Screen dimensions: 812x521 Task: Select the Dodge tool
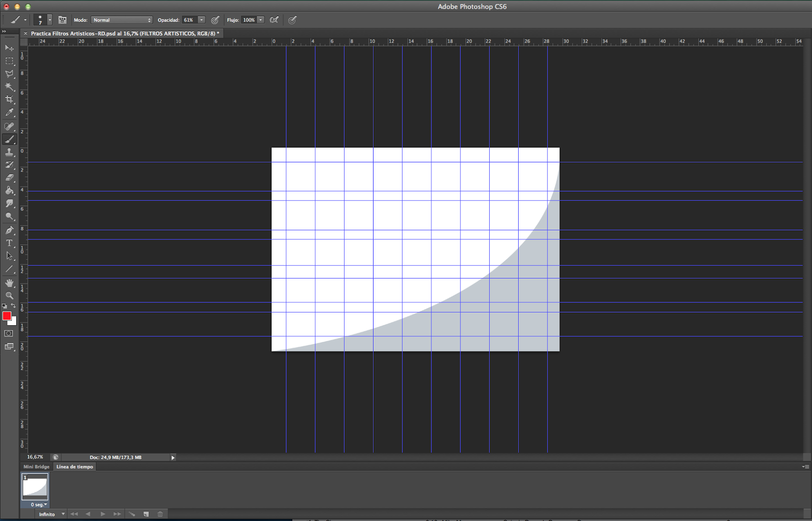[x=9, y=217]
